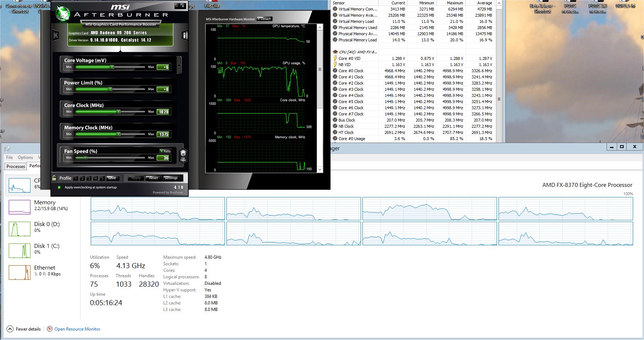
Task: Click the hardware monitor scroll-down arrow
Action: (320, 169)
